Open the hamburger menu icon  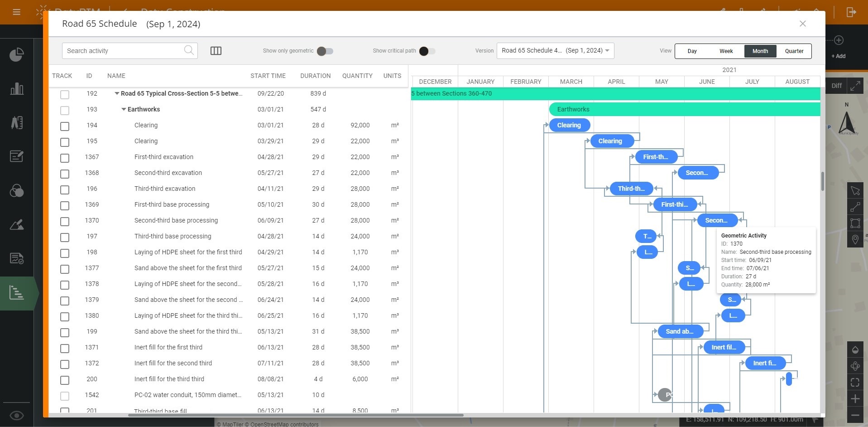17,12
